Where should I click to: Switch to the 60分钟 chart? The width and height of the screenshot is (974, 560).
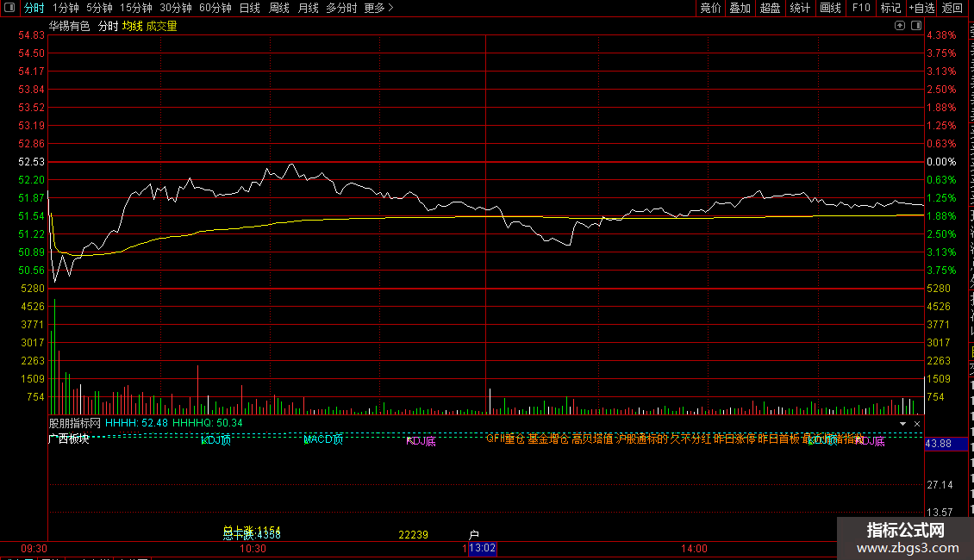[215, 8]
